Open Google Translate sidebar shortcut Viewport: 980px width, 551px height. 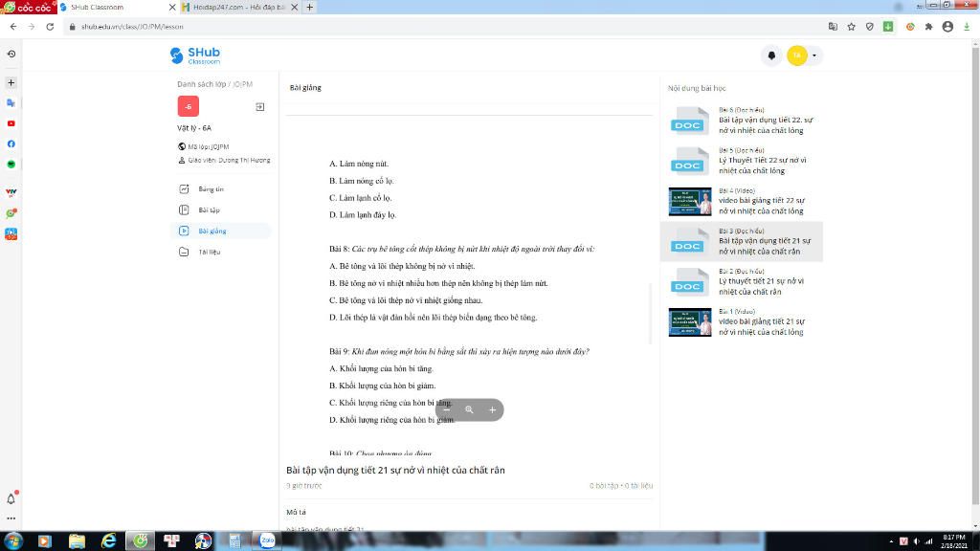[11, 103]
